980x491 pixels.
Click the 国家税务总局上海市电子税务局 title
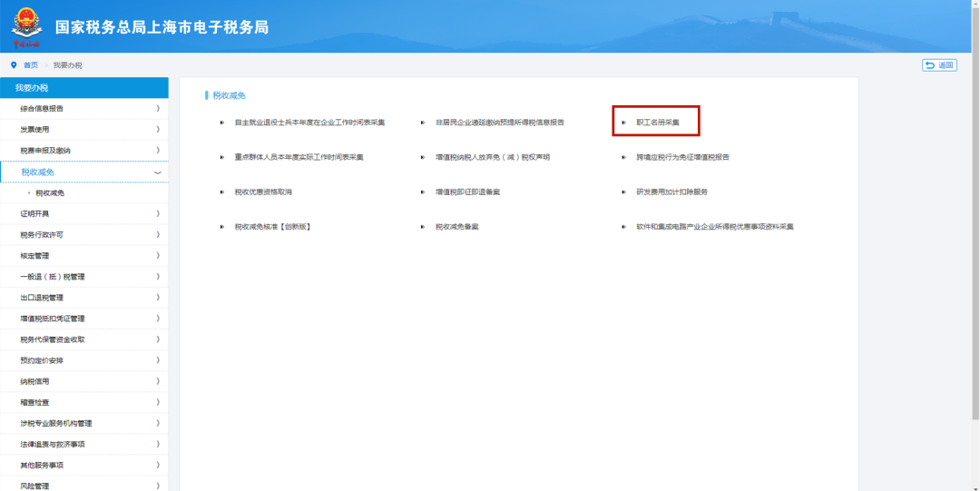(162, 27)
